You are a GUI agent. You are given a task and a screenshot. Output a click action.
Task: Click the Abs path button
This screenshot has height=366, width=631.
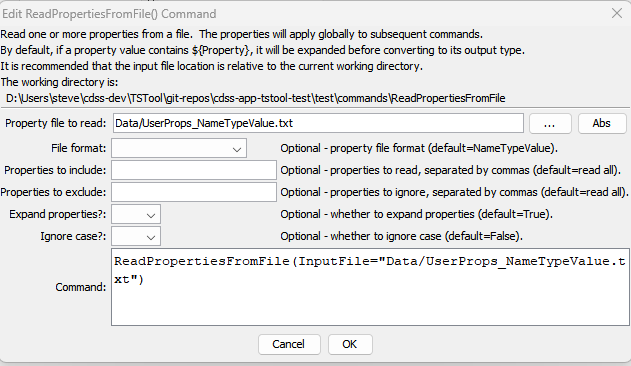(x=602, y=123)
